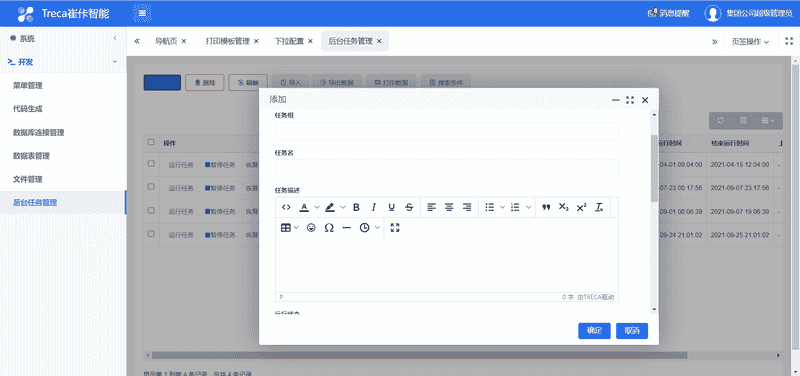This screenshot has width=800, height=376.
Task: Open 菜单管理 in sidebar
Action: click(x=28, y=86)
